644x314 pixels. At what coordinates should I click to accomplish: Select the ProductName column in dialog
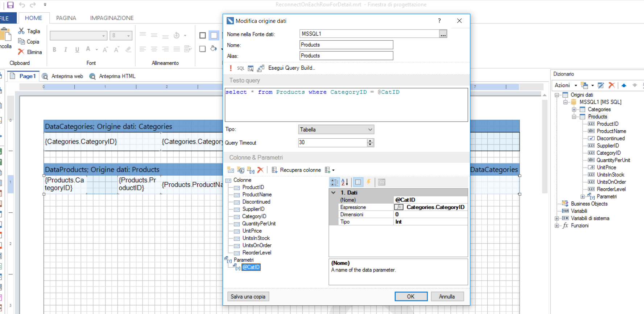[257, 195]
